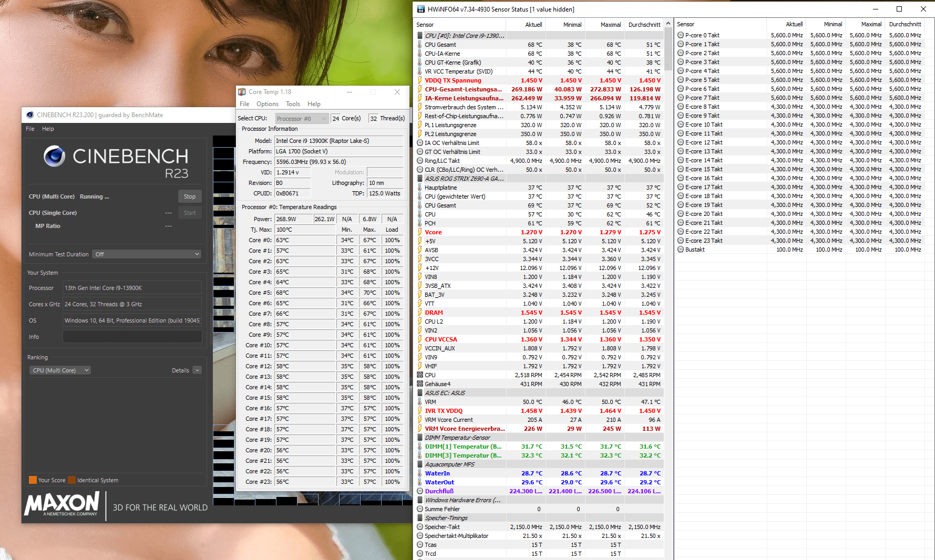Click the circle icon beside Durchfluß
935x560 pixels.
pyautogui.click(x=420, y=491)
